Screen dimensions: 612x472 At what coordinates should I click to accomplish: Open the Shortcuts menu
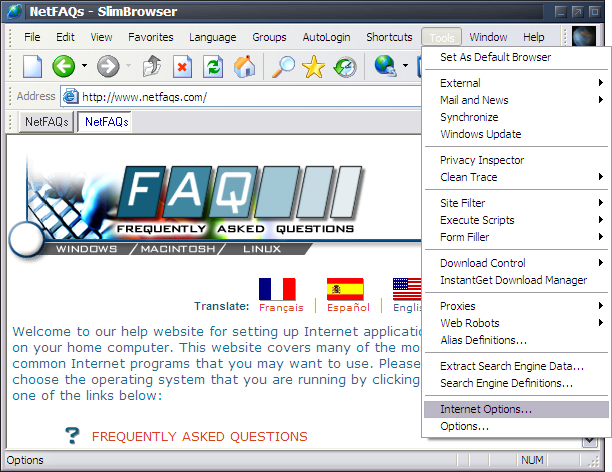pyautogui.click(x=389, y=37)
